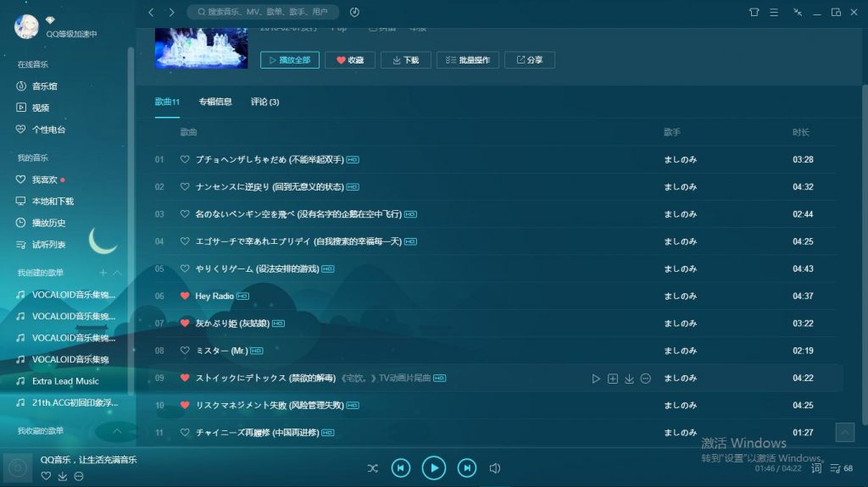The height and width of the screenshot is (487, 868).
Task: Open the main menu hamburger icon
Action: point(774,12)
